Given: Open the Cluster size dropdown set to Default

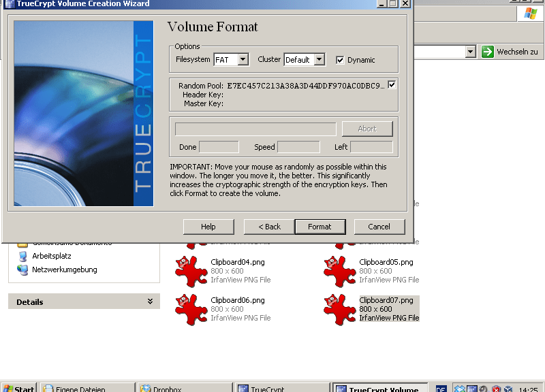Looking at the screenshot, I should click(319, 59).
